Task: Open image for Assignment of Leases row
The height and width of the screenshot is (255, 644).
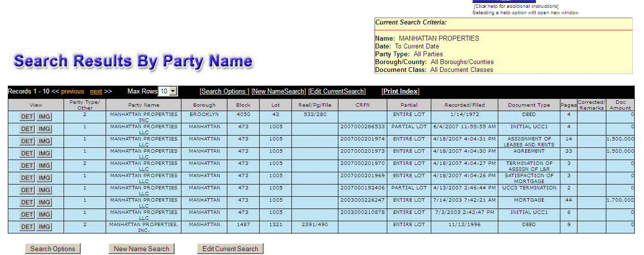Action: click(44, 141)
